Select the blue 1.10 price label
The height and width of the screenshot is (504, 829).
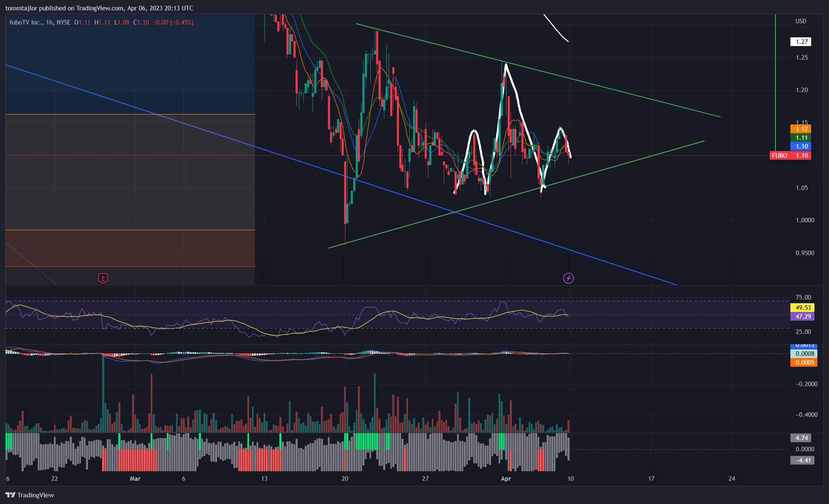[800, 146]
